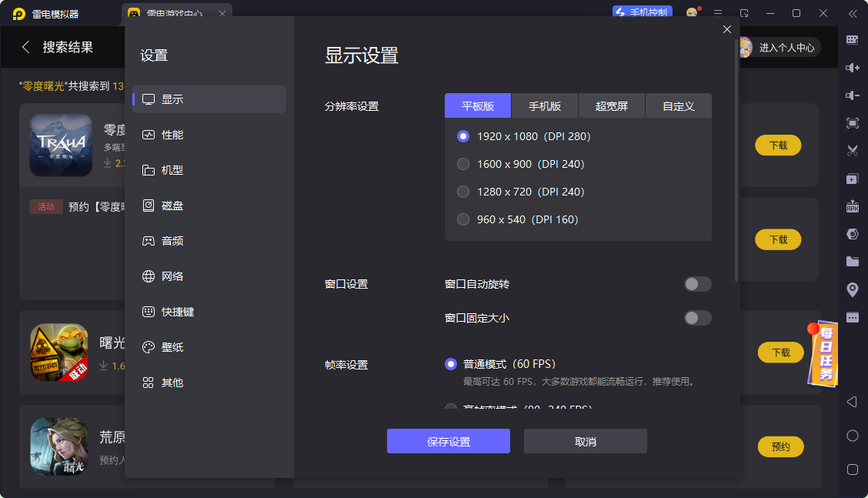Open the keyboard mapping tool in right toolbar
The width and height of the screenshot is (868, 498).
pyautogui.click(x=853, y=40)
